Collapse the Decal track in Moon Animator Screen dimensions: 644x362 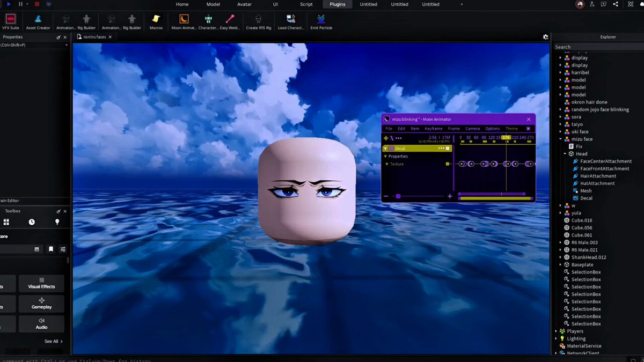[x=385, y=149]
